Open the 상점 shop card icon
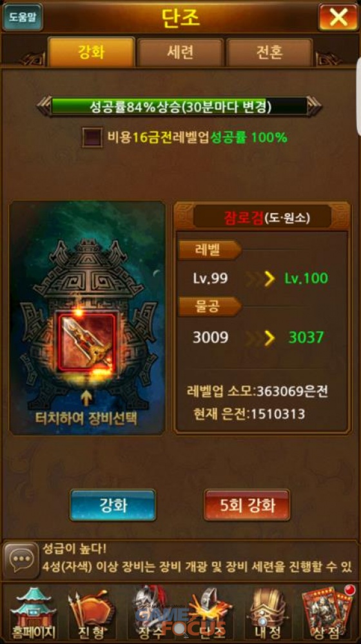 coord(327,613)
